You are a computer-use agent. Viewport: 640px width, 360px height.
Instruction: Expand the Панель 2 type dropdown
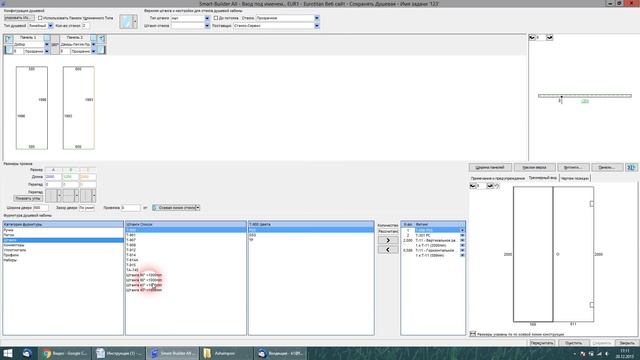94,44
